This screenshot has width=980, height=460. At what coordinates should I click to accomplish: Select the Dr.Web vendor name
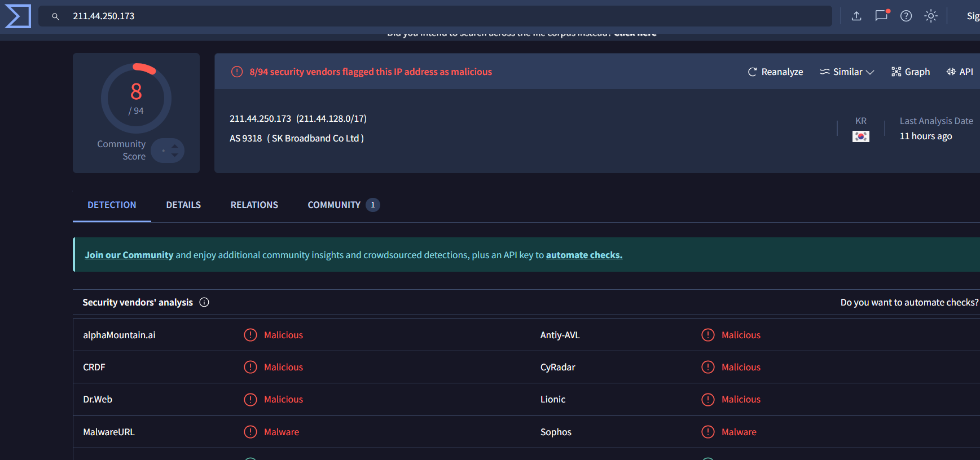coord(98,399)
